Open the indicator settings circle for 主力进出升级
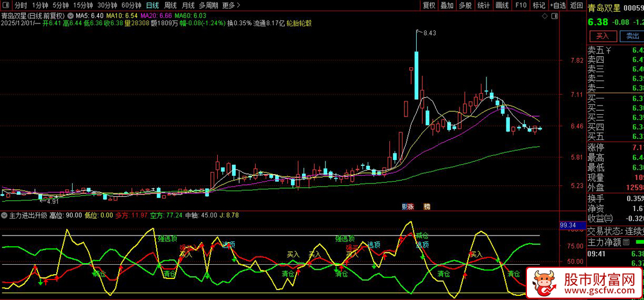Viewport: 644px width, 300px height. pyautogui.click(x=4, y=216)
